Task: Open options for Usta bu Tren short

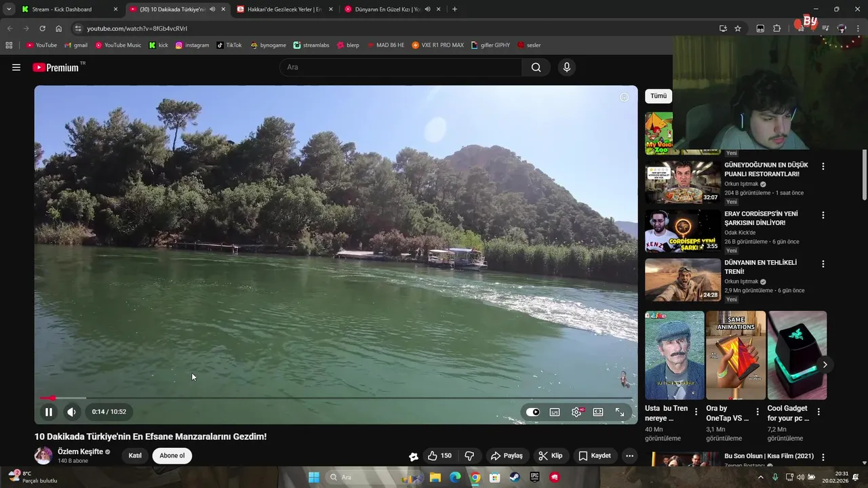Action: click(x=696, y=411)
